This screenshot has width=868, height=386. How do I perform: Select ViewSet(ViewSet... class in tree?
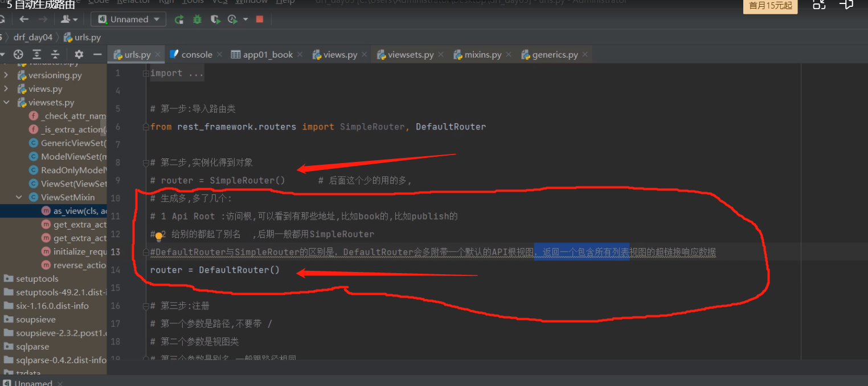point(67,184)
